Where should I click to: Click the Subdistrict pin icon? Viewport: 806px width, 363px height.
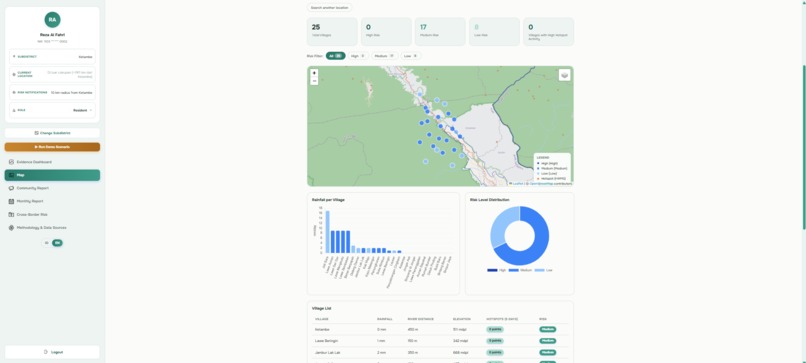pos(14,57)
